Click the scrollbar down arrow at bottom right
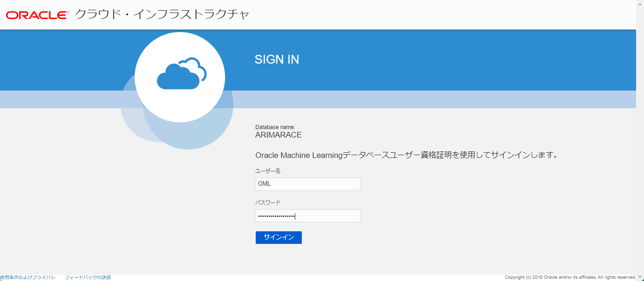Viewport: 644px width, 281px height. [x=640, y=277]
